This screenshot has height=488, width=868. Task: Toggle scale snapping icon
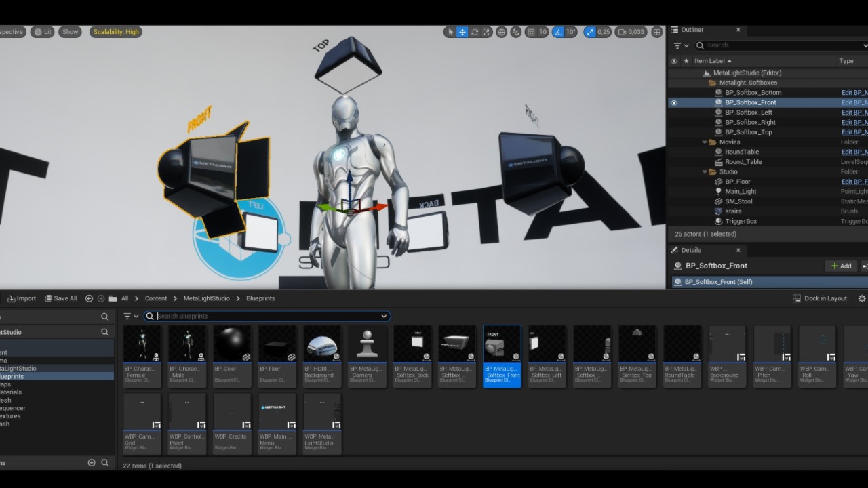click(x=589, y=32)
